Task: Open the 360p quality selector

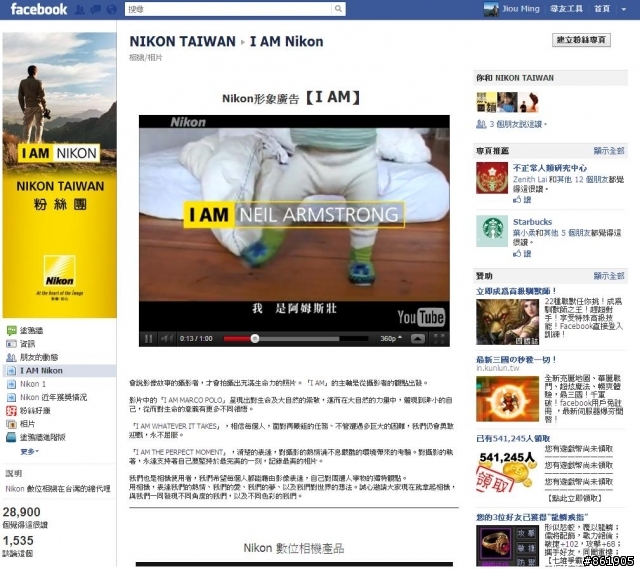Action: 391,338
